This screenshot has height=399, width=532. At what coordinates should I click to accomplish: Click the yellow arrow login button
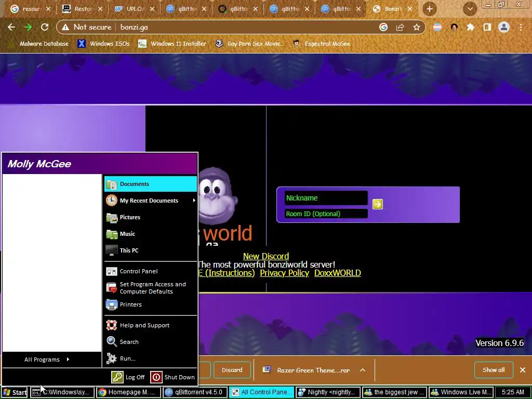[378, 204]
